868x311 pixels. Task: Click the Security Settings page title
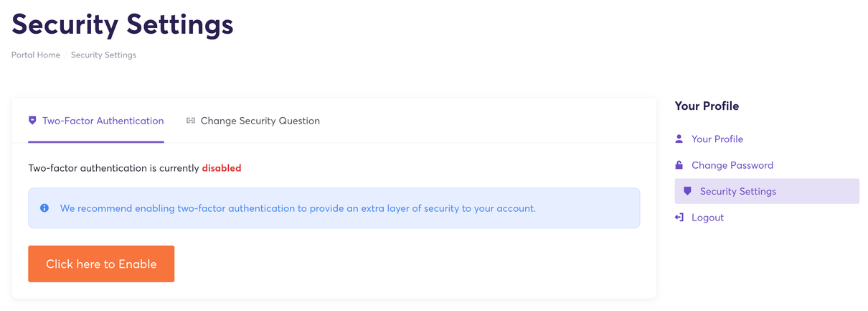point(123,24)
